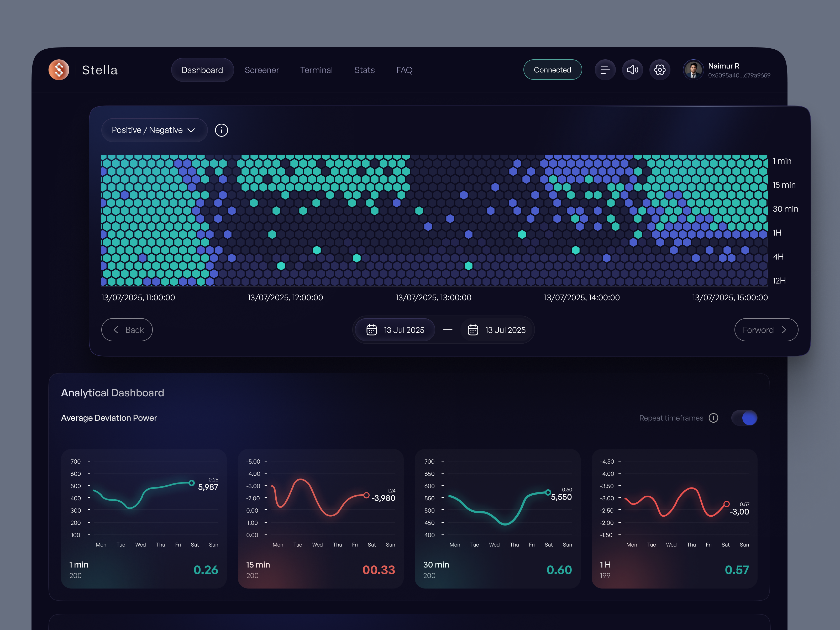840x630 pixels.
Task: Open the filter/sort icon in the header
Action: point(605,70)
